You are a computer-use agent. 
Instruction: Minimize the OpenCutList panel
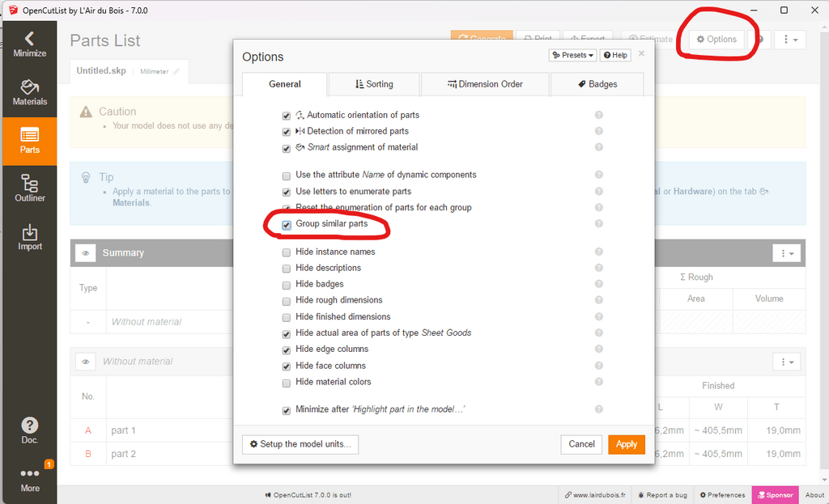[x=29, y=44]
